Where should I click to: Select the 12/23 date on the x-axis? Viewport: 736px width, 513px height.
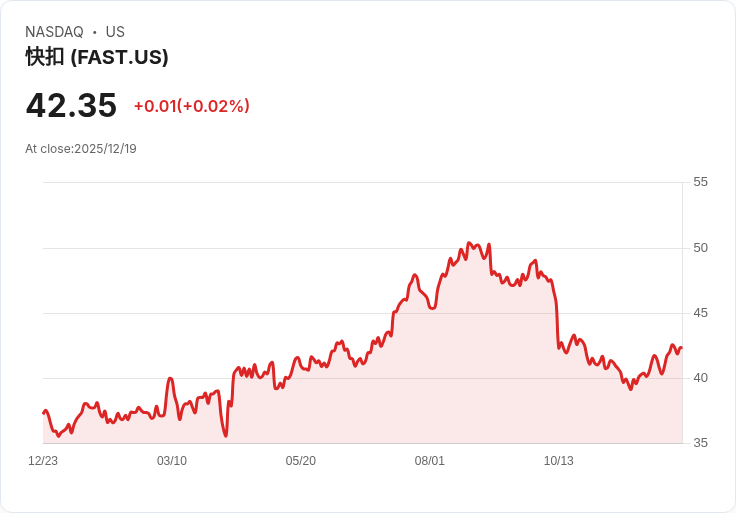tap(43, 461)
